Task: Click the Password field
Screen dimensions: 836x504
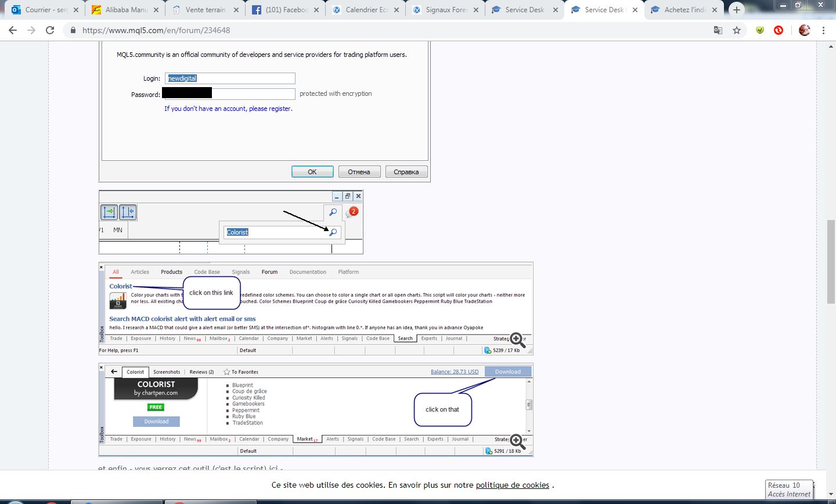Action: (229, 93)
